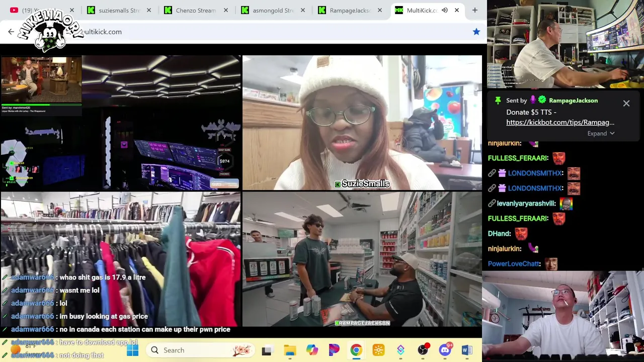Open the kickbot.com tips link
The width and height of the screenshot is (644, 362).
tap(560, 122)
